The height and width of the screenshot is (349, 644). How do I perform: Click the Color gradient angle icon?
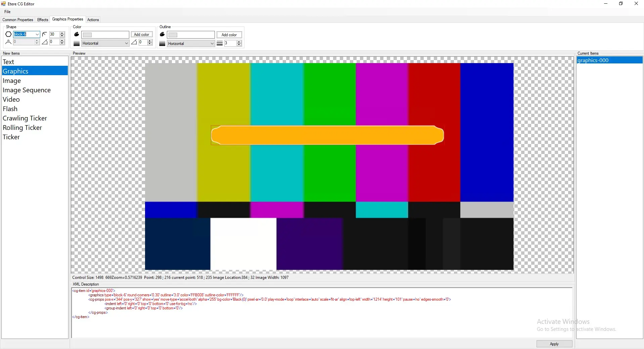pos(134,42)
